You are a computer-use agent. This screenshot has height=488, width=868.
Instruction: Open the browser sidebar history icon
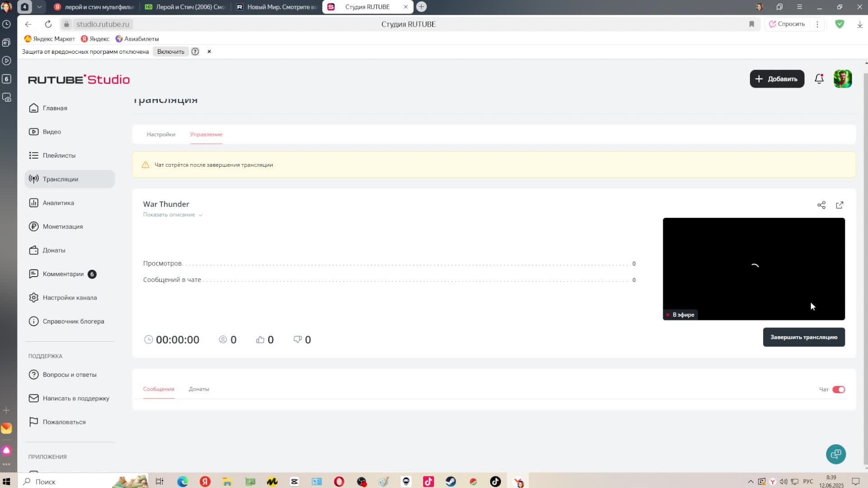coord(6,24)
